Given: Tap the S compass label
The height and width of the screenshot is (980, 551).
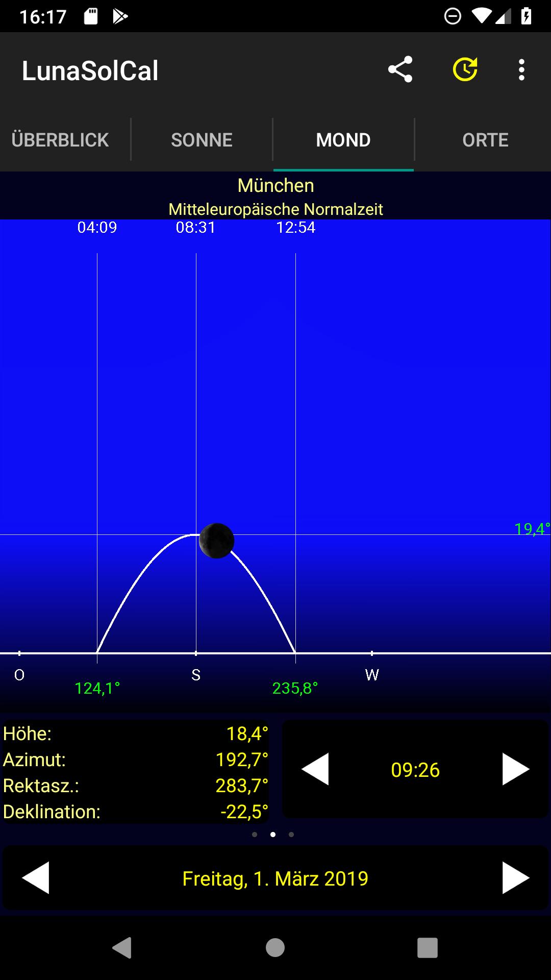Looking at the screenshot, I should [x=196, y=675].
